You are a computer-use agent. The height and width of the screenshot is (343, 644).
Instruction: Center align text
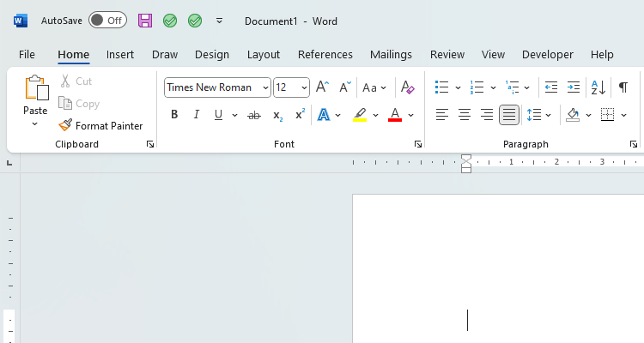(x=465, y=115)
